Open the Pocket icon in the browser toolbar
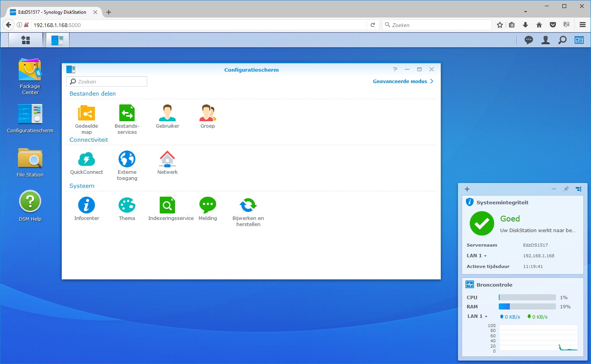The width and height of the screenshot is (591, 364). click(553, 25)
